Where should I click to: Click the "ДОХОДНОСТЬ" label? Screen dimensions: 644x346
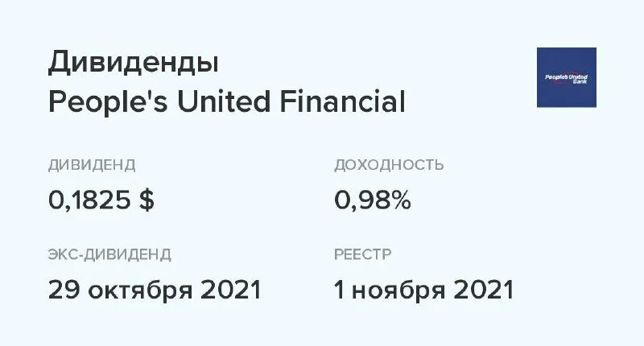pyautogui.click(x=389, y=166)
